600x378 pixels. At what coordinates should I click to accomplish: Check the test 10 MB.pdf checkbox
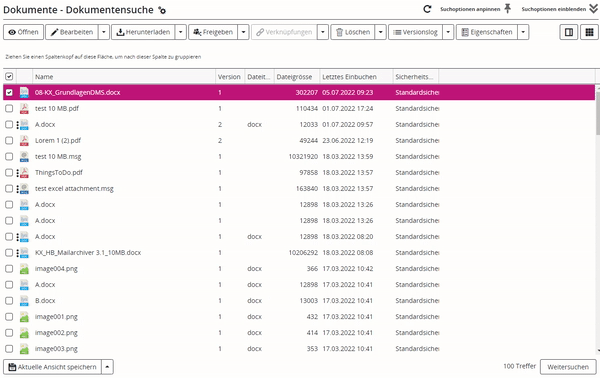pyautogui.click(x=9, y=109)
